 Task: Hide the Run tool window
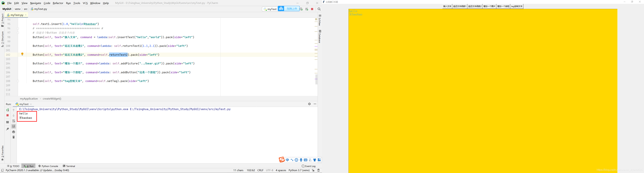point(315,104)
